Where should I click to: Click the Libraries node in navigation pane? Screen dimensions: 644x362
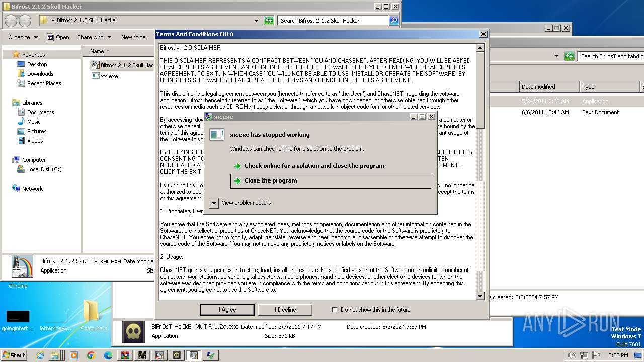click(x=32, y=103)
